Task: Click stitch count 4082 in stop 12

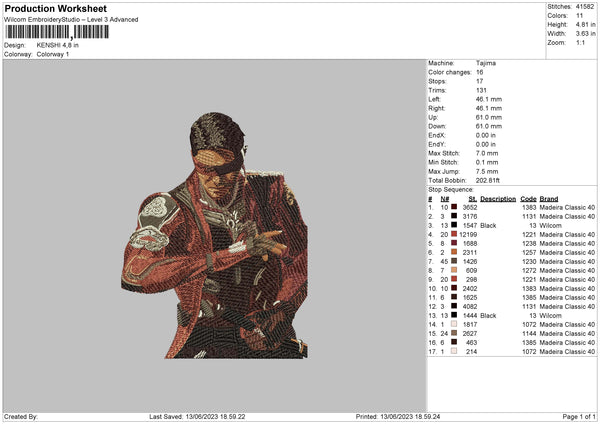Action: click(x=470, y=307)
